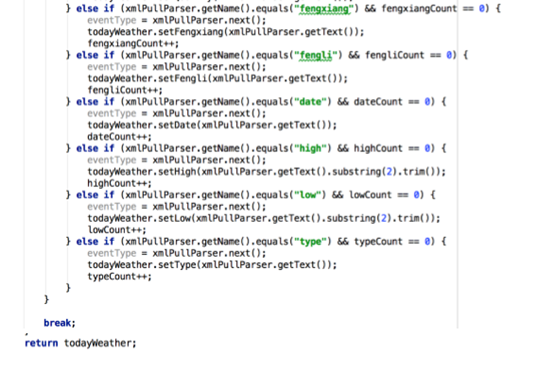Click the "date" string literal
This screenshot has height=371, width=554.
coord(310,102)
